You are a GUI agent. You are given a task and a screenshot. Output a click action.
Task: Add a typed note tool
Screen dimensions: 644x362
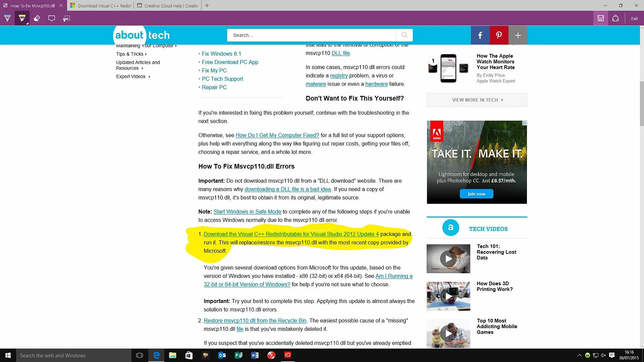52,18
